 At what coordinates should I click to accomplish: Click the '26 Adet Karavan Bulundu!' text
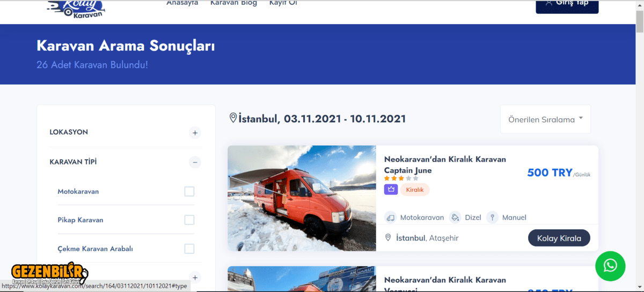[x=92, y=65]
